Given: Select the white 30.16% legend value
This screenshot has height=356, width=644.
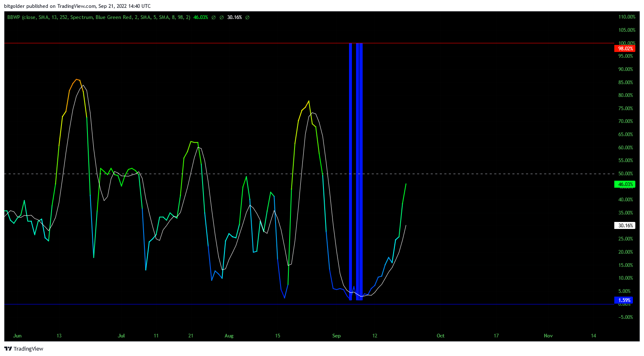Looking at the screenshot, I should pos(234,17).
